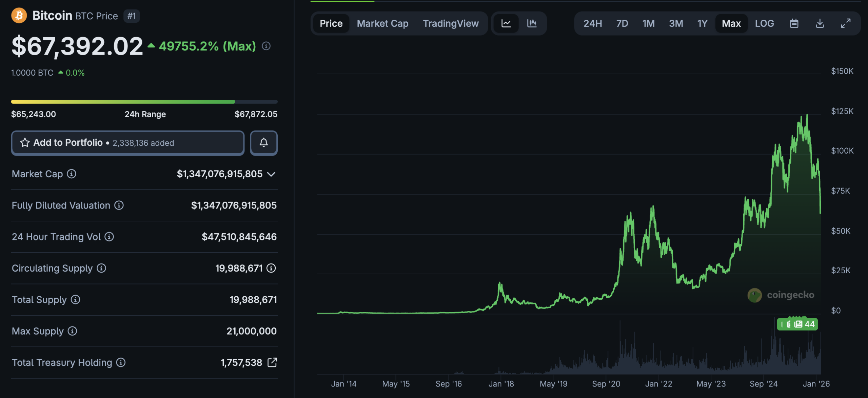Set chart range to 1Y
Viewport: 868px width, 398px height.
702,23
